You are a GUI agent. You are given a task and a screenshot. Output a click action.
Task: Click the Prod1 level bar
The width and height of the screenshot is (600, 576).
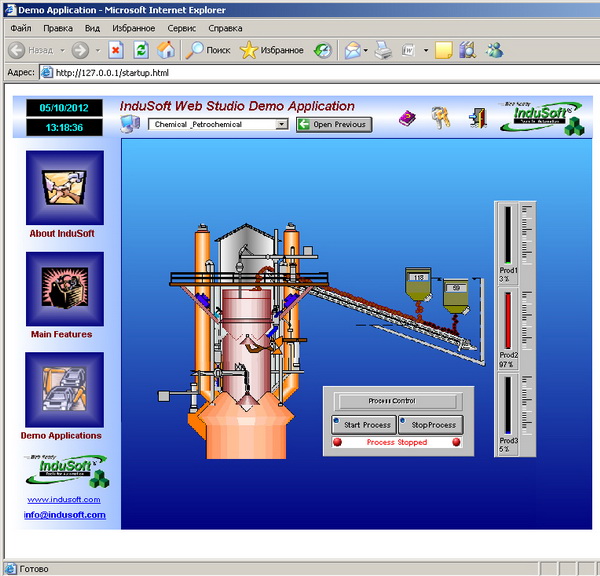click(x=508, y=235)
